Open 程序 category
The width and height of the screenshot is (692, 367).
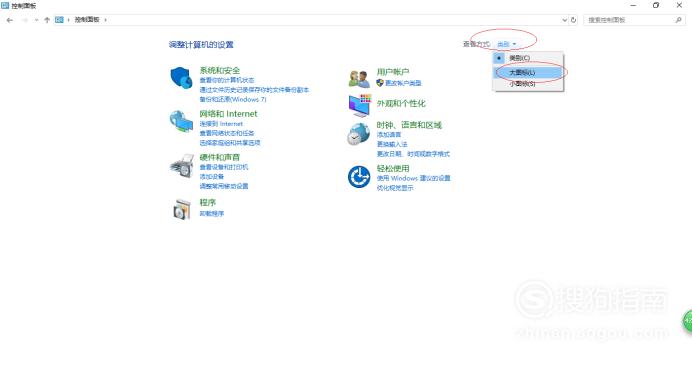(x=207, y=202)
